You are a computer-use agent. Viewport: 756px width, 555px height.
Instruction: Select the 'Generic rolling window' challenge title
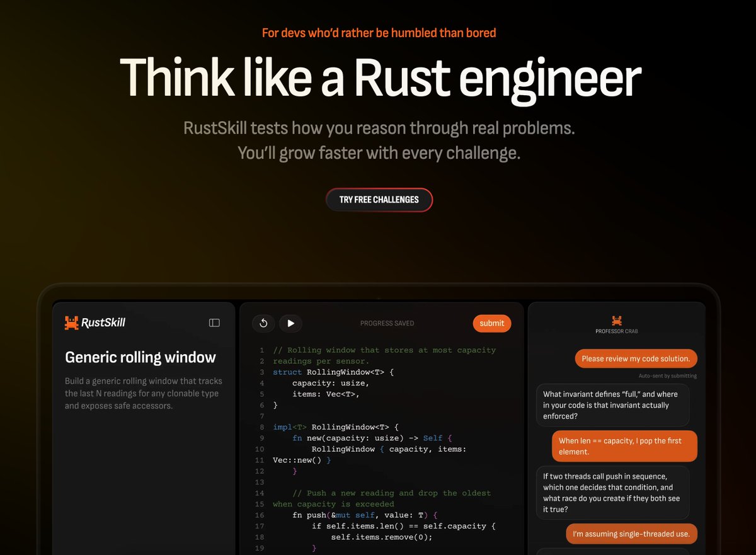point(140,357)
